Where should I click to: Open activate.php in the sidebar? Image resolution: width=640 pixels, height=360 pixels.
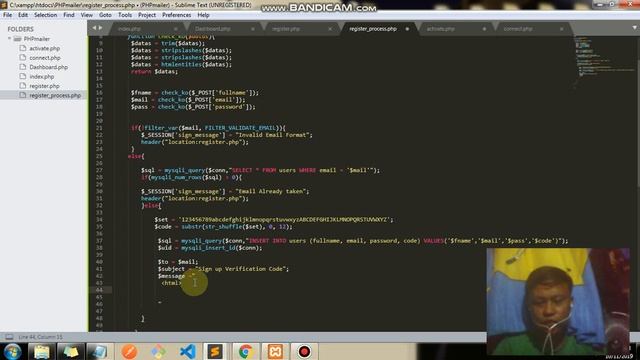[44, 48]
